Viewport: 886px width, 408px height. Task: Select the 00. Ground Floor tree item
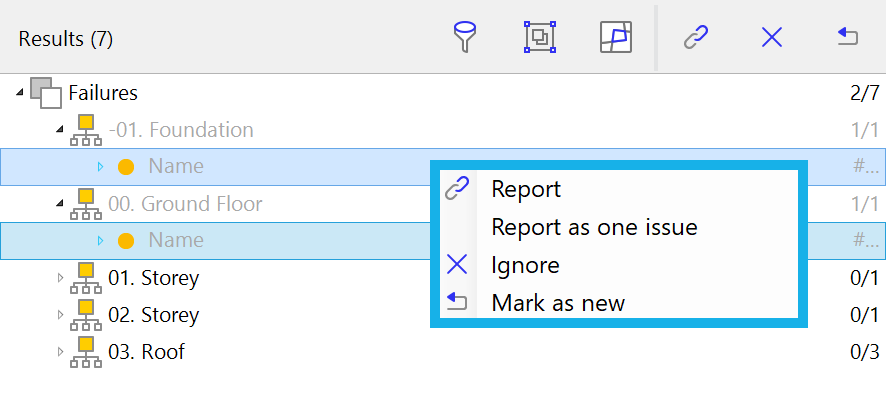185,204
